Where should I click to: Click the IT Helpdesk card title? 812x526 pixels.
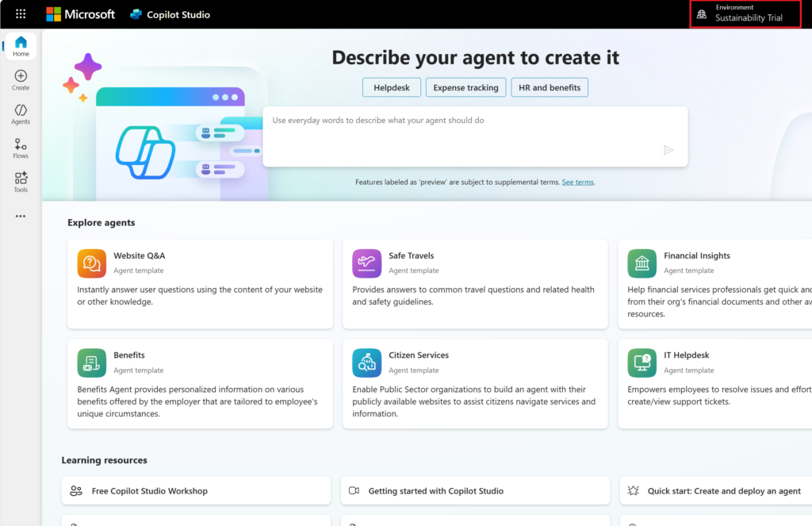click(686, 355)
